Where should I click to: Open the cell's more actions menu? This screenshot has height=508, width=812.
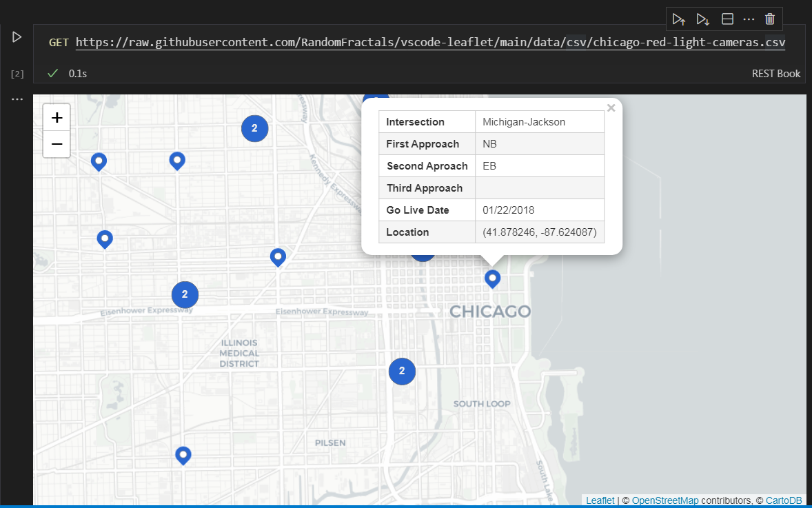(x=749, y=19)
